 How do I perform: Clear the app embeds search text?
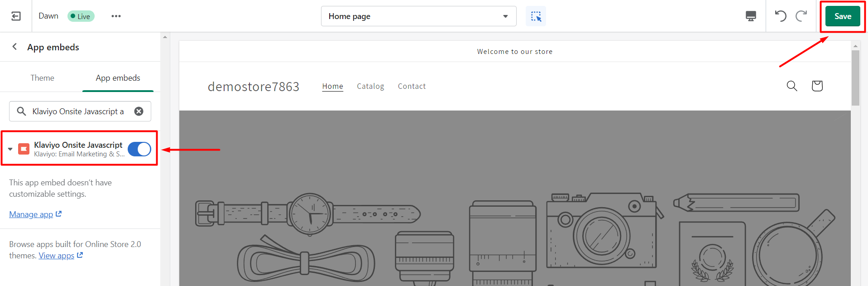(139, 111)
